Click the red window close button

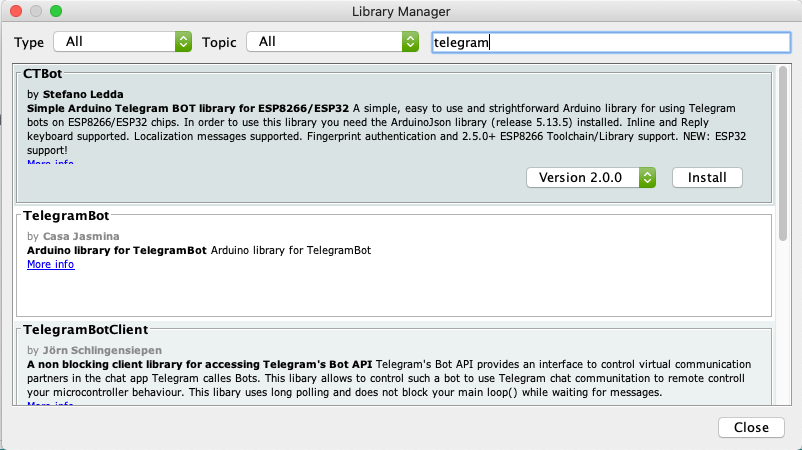tap(16, 11)
